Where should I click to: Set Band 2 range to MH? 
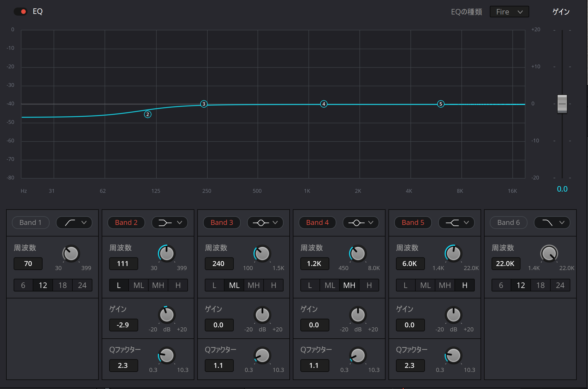(x=158, y=285)
